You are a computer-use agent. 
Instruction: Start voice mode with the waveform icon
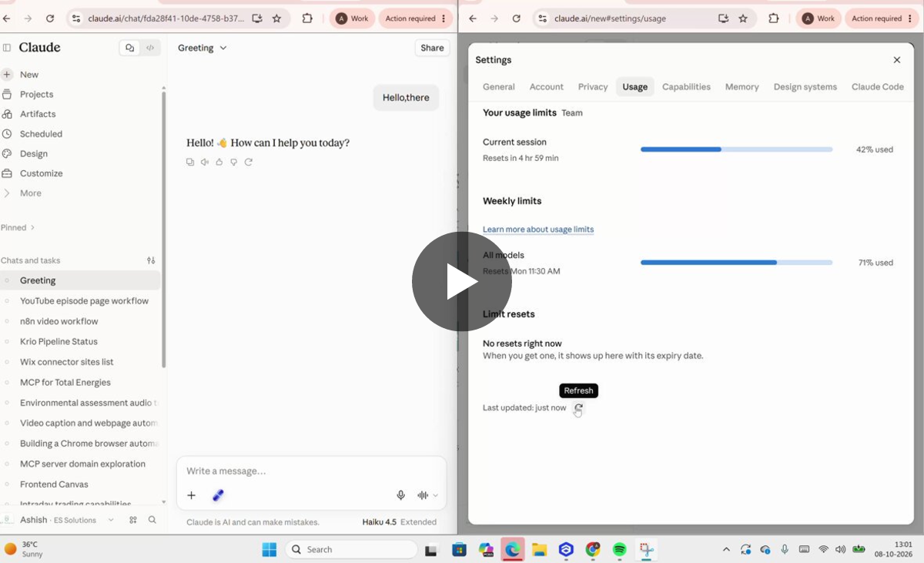(423, 495)
